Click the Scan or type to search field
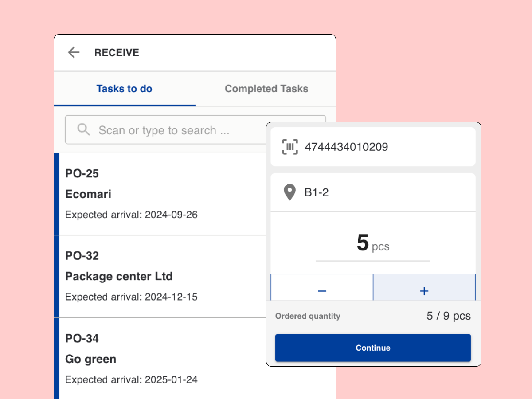532x399 pixels. (186, 129)
